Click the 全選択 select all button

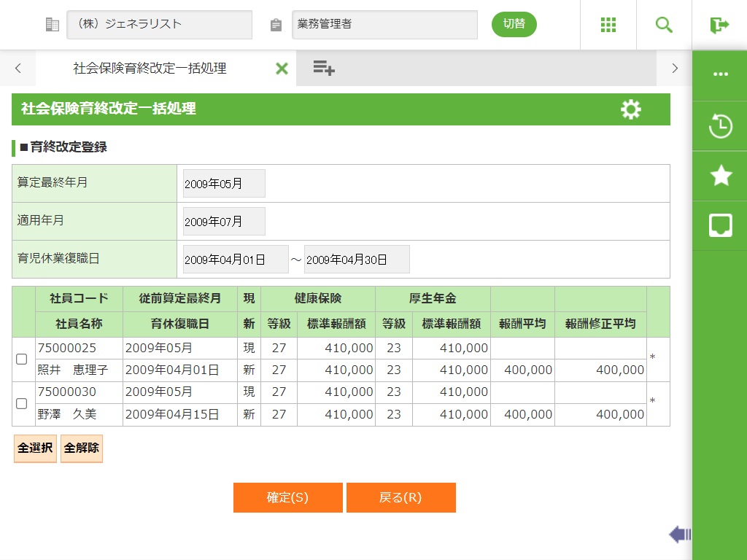[35, 448]
